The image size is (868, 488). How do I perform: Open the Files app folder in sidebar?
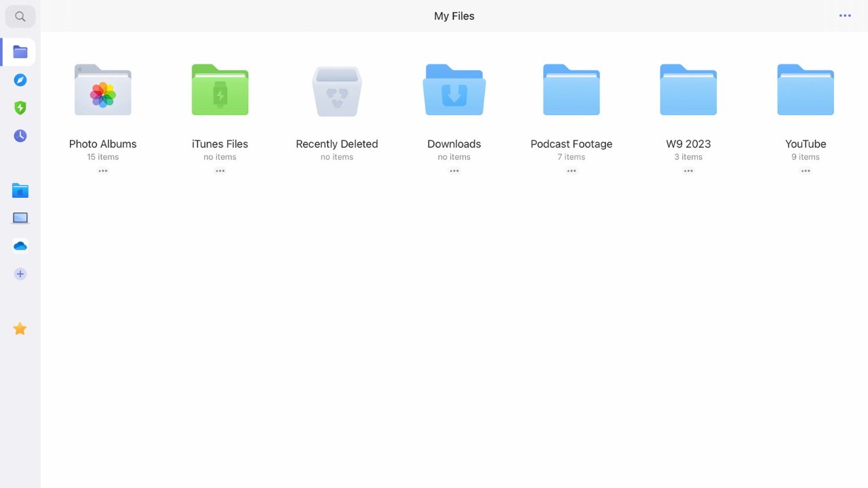(20, 191)
